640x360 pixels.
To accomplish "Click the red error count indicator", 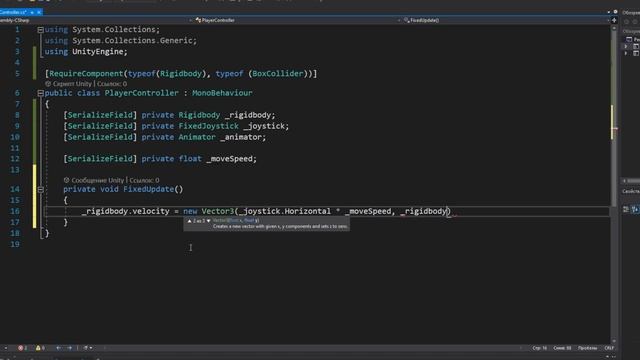I will pyautogui.click(x=22, y=348).
